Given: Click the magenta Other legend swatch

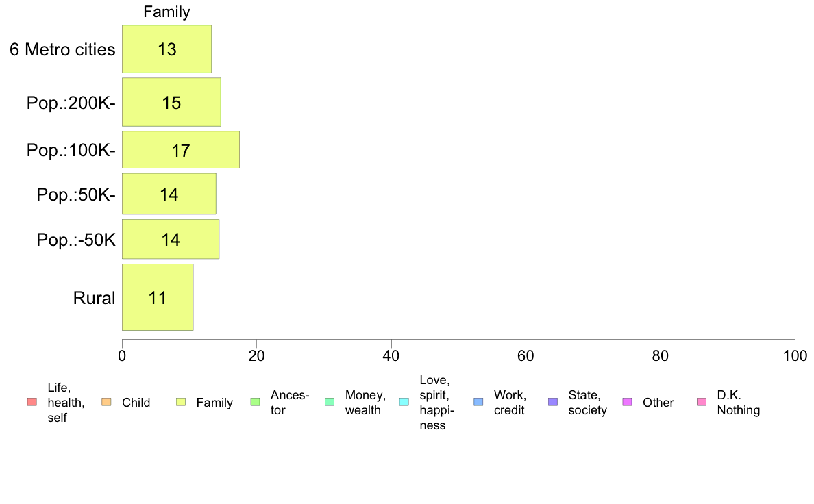Looking at the screenshot, I should 628,402.
